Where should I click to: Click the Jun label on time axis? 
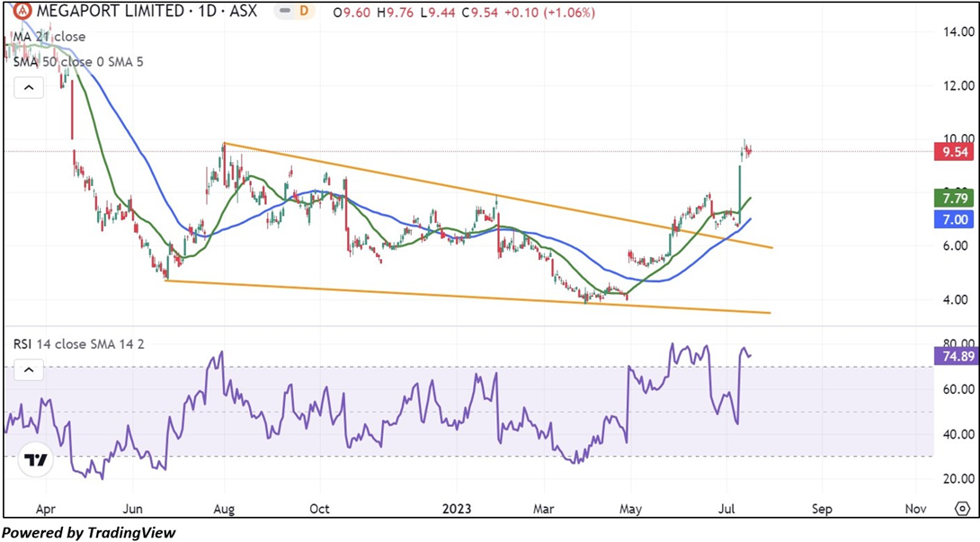click(x=132, y=510)
